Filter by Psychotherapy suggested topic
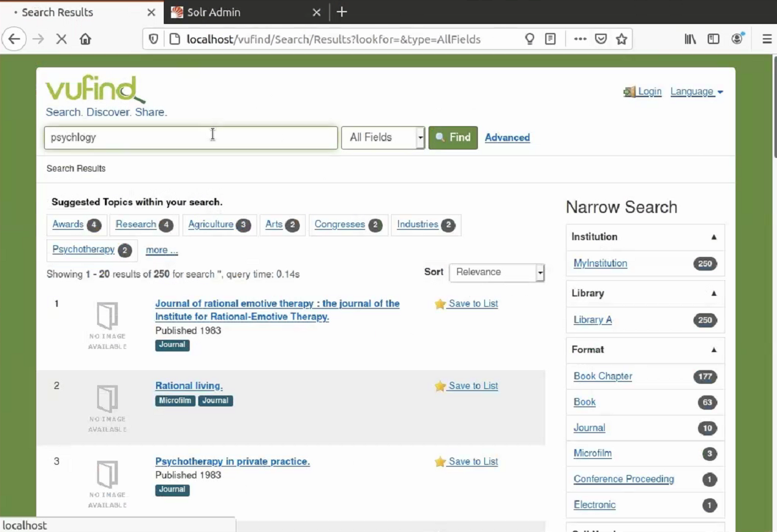 tap(83, 250)
